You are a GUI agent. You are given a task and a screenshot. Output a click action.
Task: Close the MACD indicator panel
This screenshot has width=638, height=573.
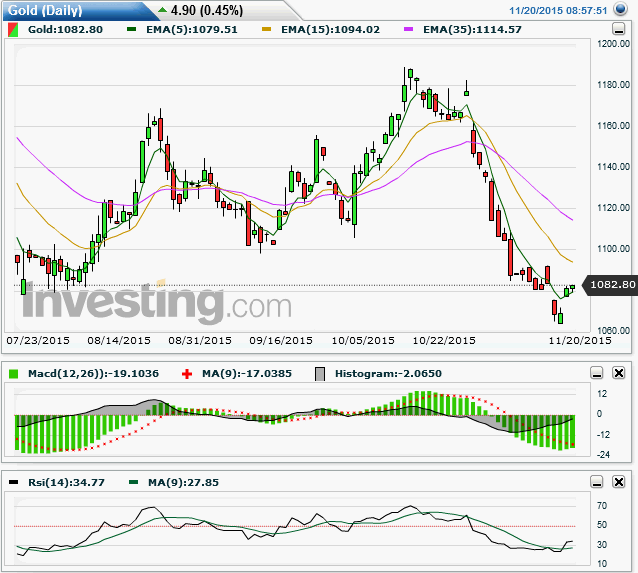click(x=619, y=373)
